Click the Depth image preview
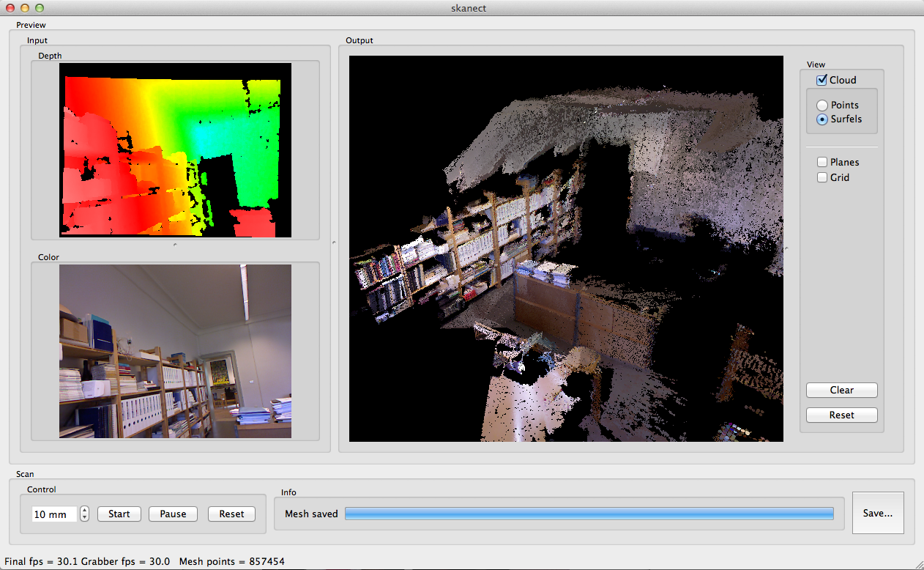 (x=175, y=150)
